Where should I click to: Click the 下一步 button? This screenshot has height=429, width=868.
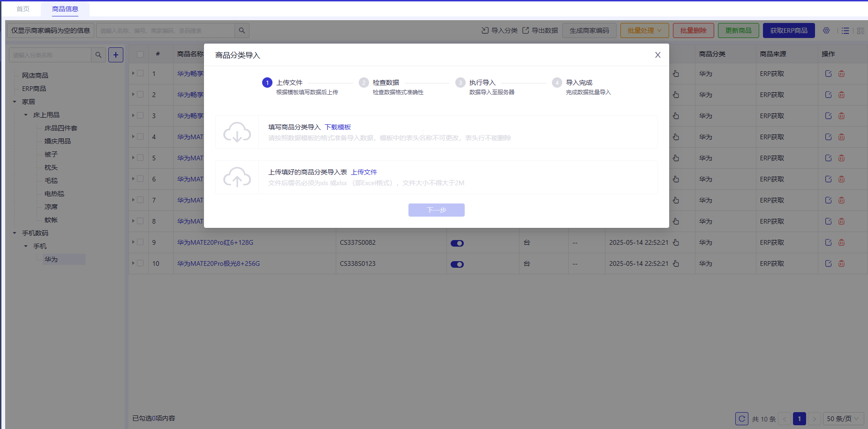(x=436, y=210)
